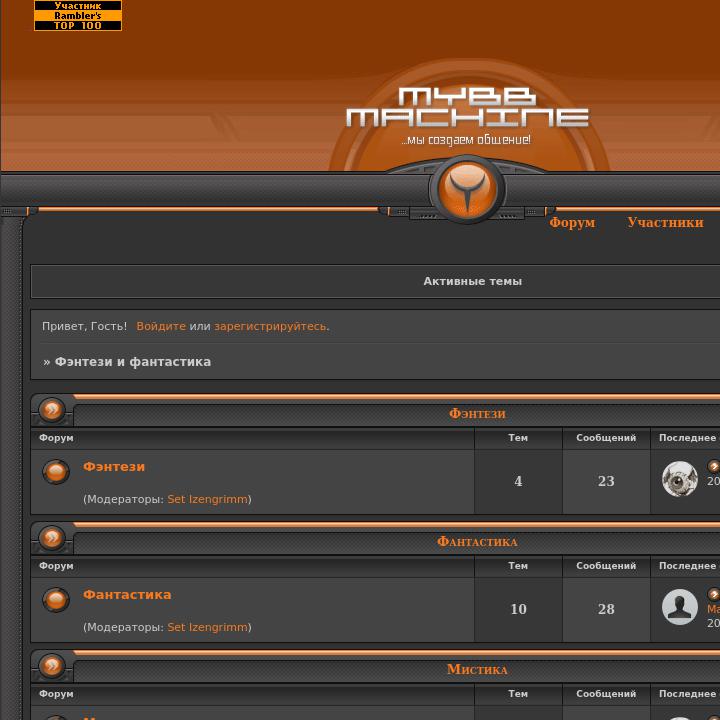Click the мы создаем общение slogan
This screenshot has height=720, width=720.
pos(466,140)
